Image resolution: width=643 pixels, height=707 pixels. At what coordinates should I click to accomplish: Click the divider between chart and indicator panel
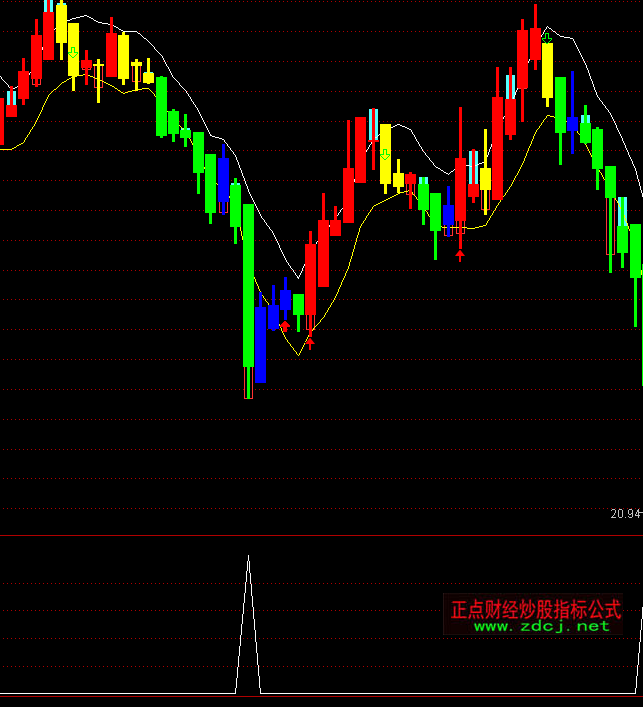pyautogui.click(x=320, y=535)
